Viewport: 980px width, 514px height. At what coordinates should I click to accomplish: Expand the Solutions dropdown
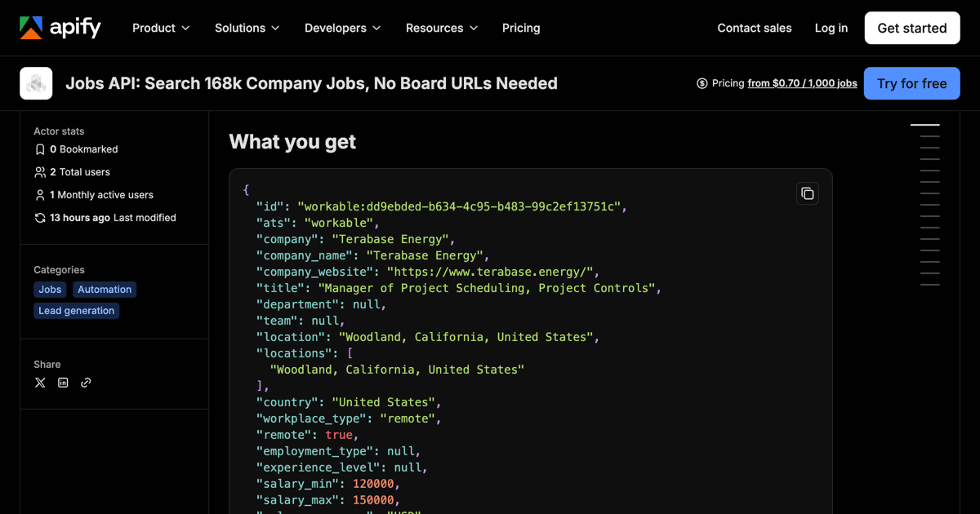247,28
